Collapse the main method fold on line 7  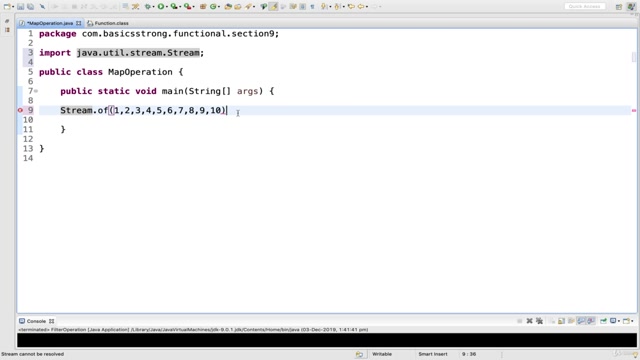(36, 91)
